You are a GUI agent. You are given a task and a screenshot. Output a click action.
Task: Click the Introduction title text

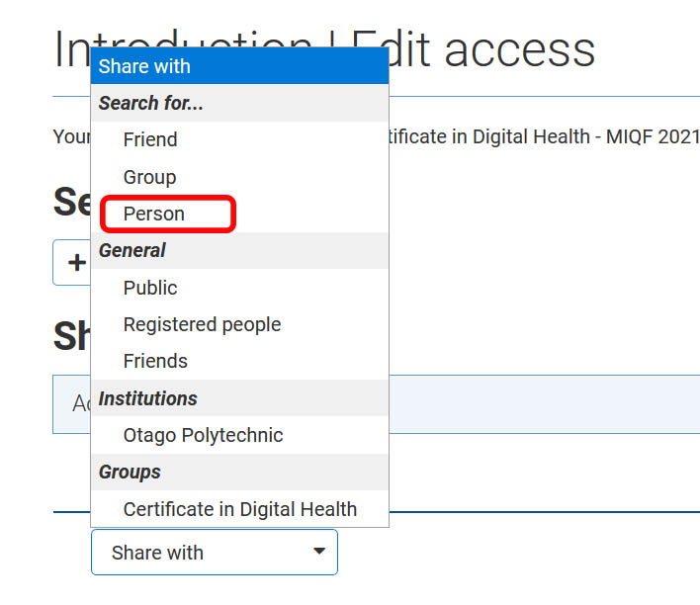(70, 49)
